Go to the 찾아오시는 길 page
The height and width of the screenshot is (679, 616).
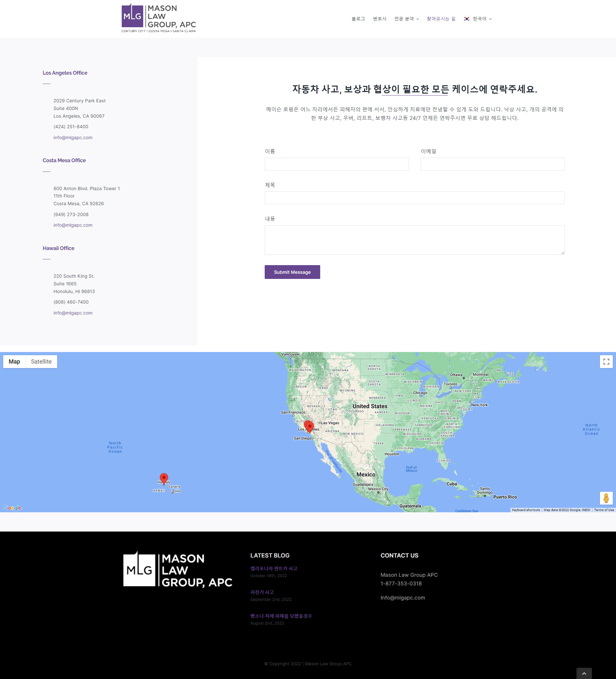441,19
